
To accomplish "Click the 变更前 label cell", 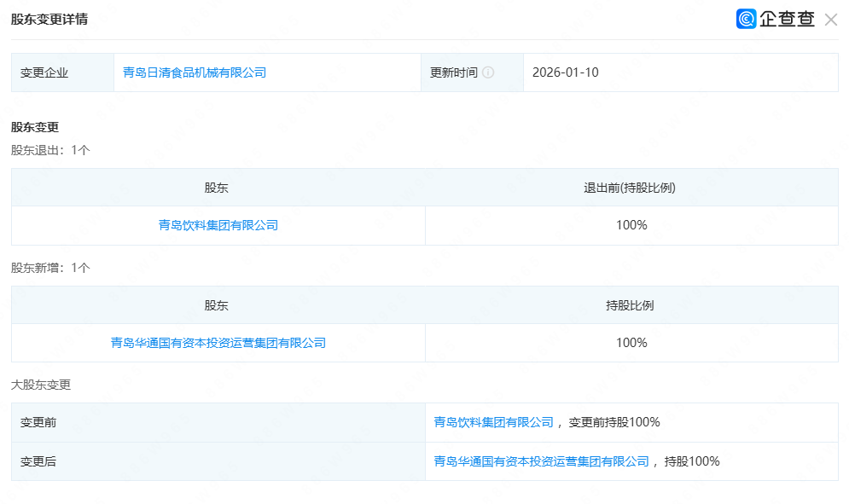I will pos(218,422).
